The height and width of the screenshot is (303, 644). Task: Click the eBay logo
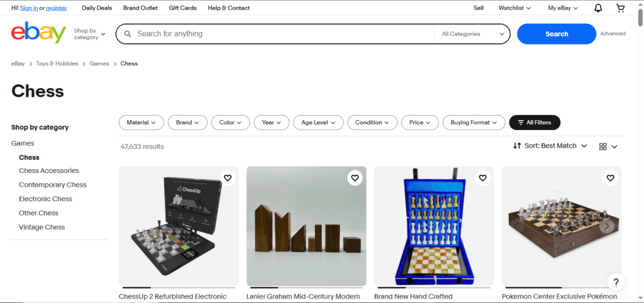[38, 34]
